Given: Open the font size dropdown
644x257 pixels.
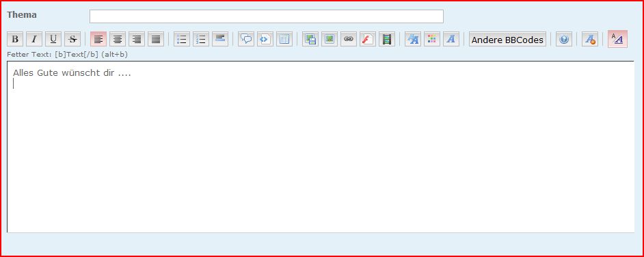Looking at the screenshot, I should 413,40.
